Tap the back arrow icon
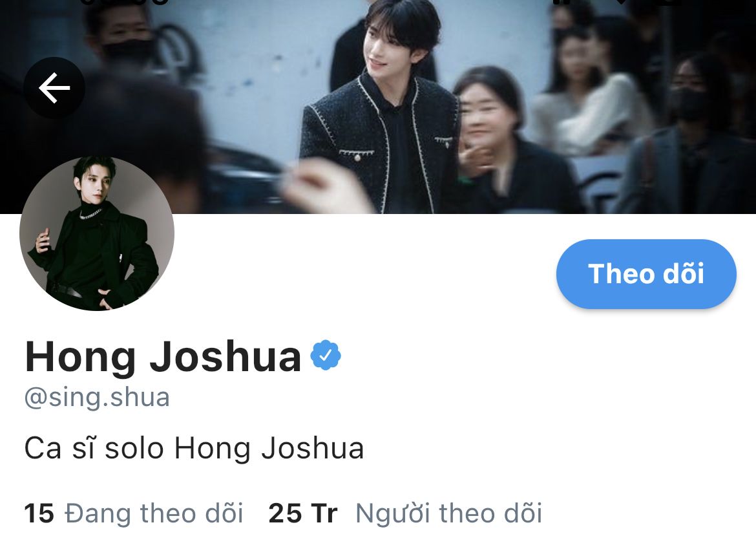Screen dimensions: 756x558 point(54,88)
